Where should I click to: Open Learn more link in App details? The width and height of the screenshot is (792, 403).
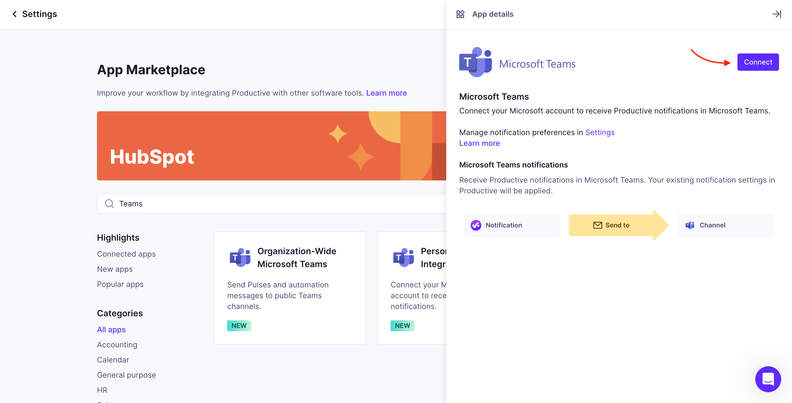point(479,143)
